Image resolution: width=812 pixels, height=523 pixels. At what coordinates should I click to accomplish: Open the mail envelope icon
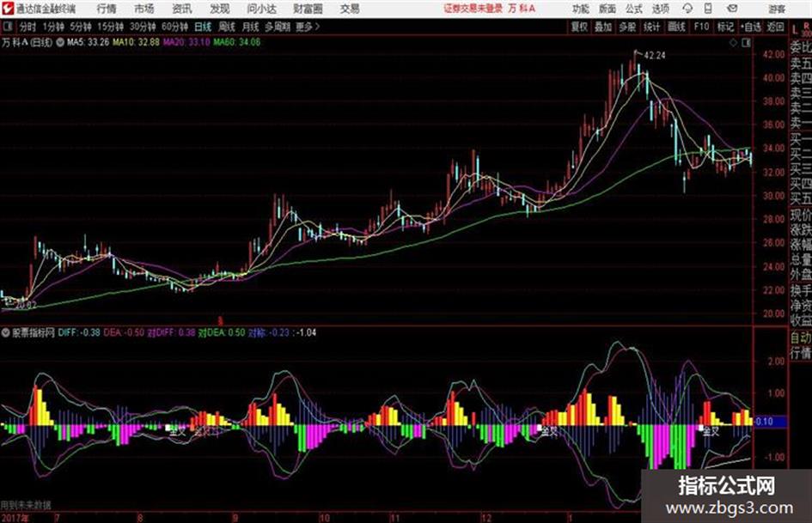pyautogui.click(x=732, y=9)
